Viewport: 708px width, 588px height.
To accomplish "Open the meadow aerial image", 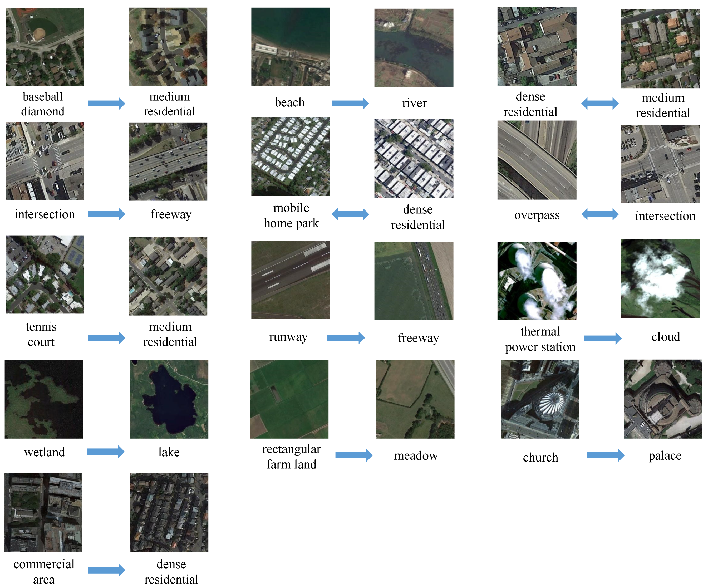I will tap(415, 399).
